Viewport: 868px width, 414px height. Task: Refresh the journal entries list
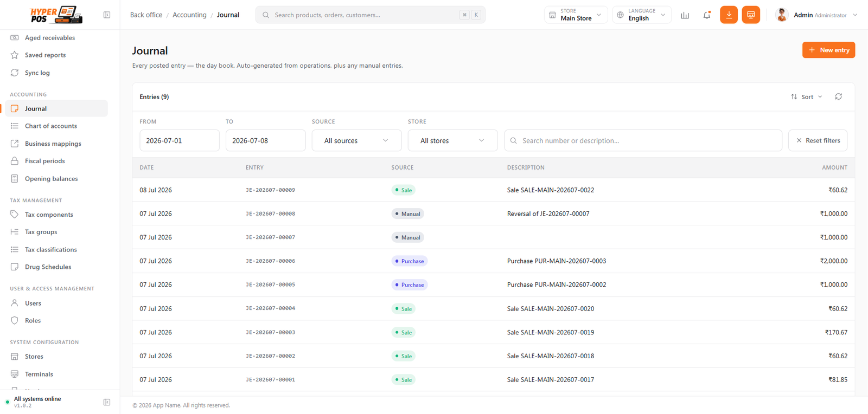(838, 96)
